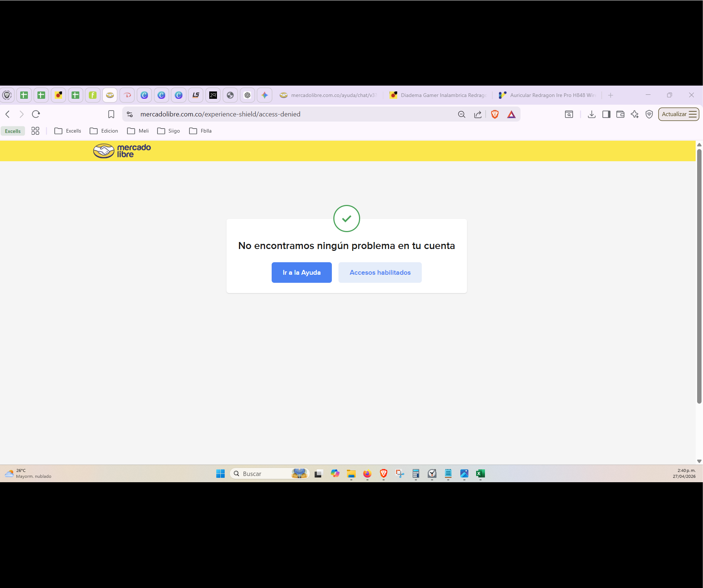This screenshot has width=703, height=588.
Task: Open the Brave Wallet icon
Action: [620, 114]
